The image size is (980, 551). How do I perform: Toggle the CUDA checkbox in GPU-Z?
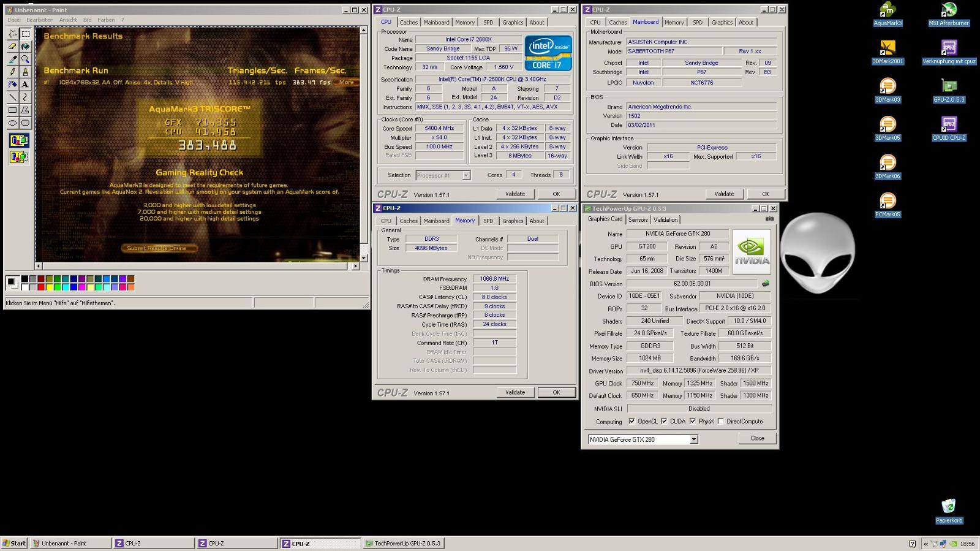click(664, 421)
